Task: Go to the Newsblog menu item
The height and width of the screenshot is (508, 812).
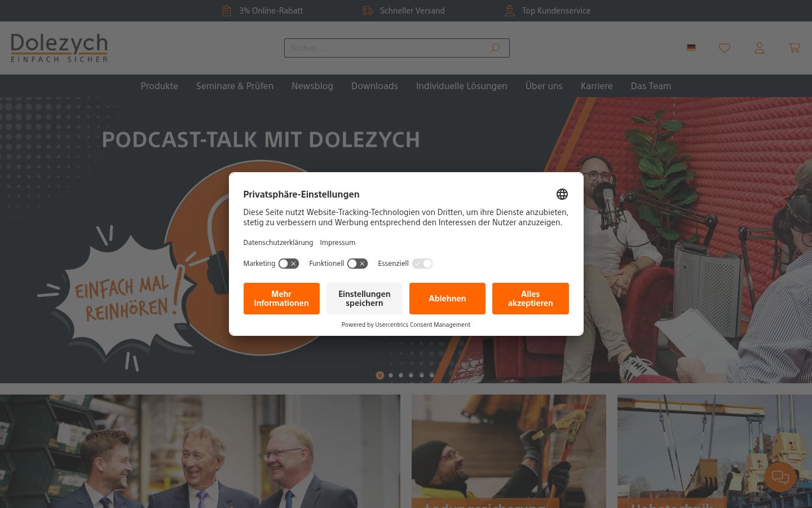Action: point(312,86)
